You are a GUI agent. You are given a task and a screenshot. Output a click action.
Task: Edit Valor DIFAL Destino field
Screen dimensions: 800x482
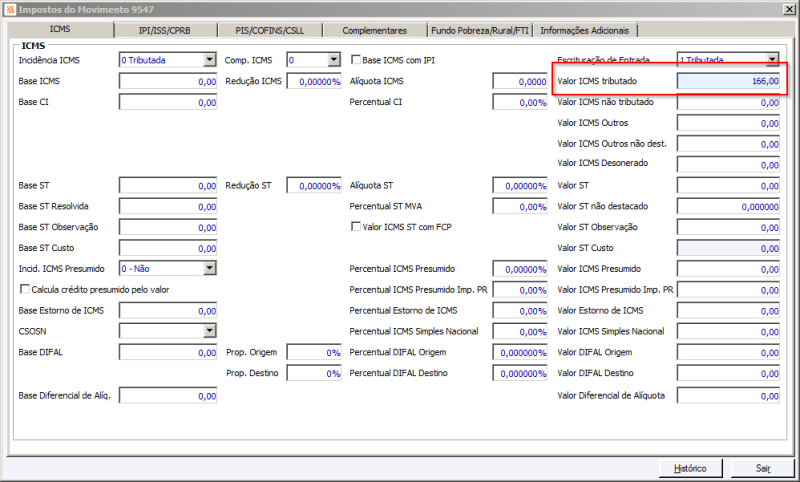(x=728, y=374)
